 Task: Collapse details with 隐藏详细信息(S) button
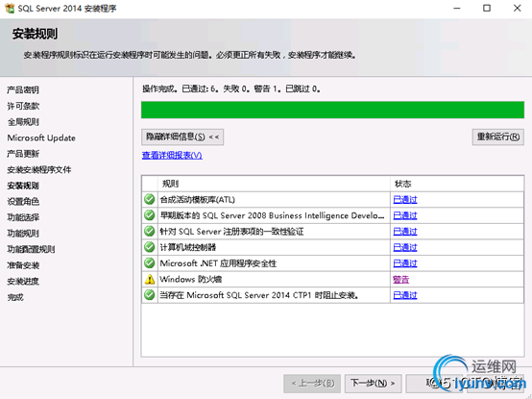pos(182,137)
